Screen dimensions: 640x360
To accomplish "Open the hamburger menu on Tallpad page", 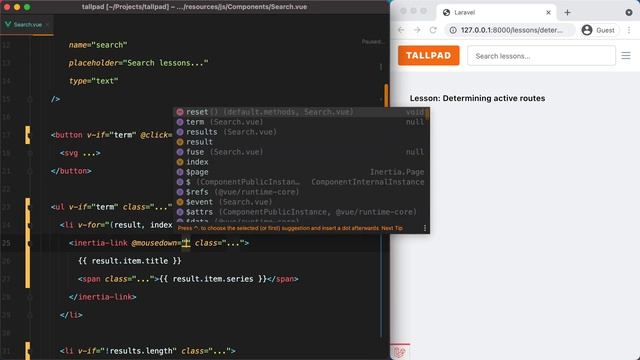I will click(626, 56).
